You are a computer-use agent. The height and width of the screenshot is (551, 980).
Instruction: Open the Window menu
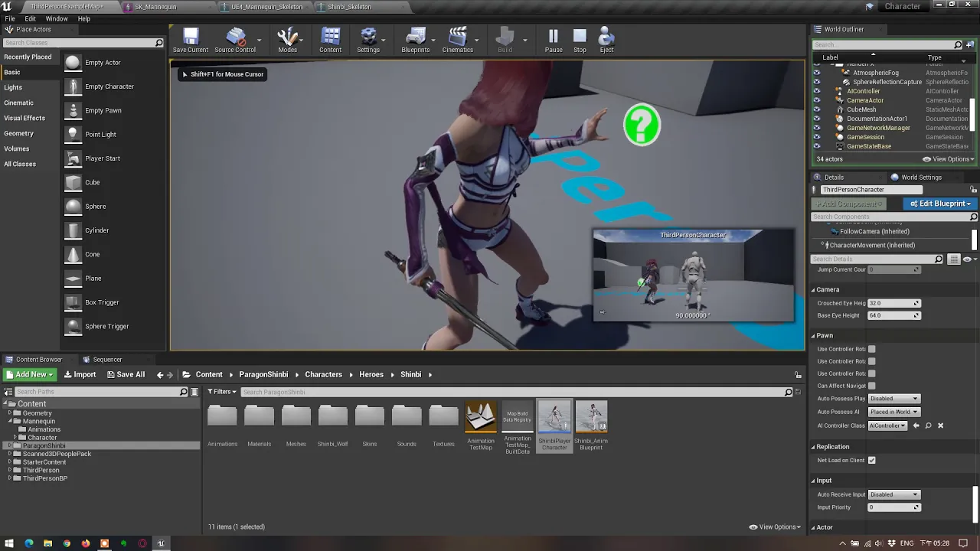(x=57, y=18)
